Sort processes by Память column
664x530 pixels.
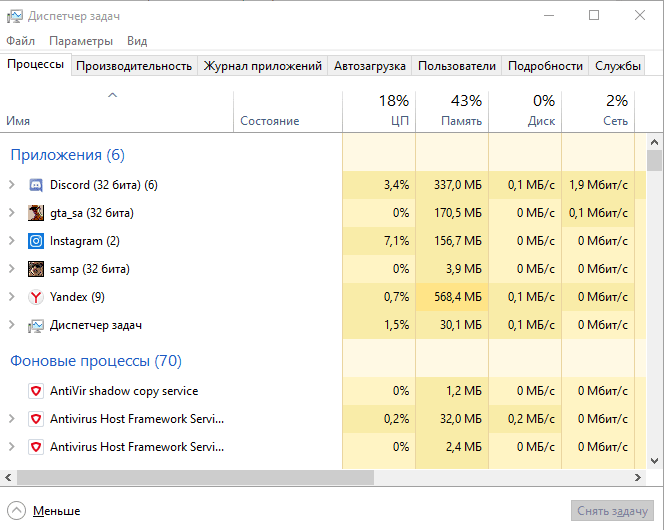coord(452,112)
